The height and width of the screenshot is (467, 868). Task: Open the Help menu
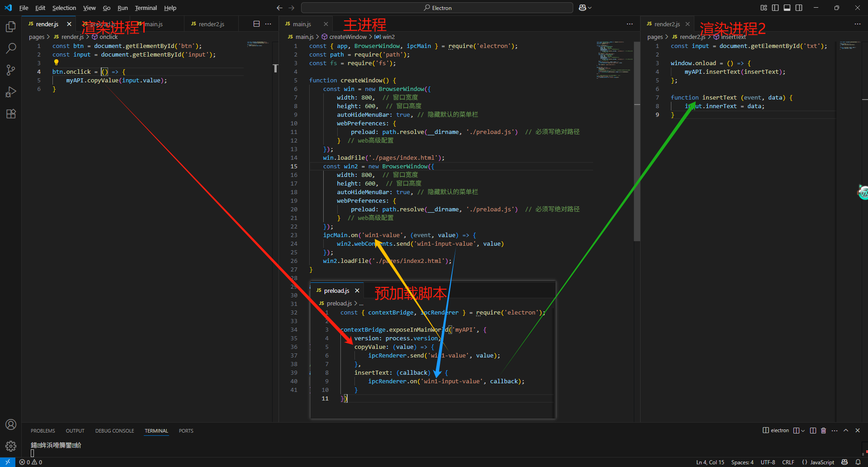tap(170, 8)
